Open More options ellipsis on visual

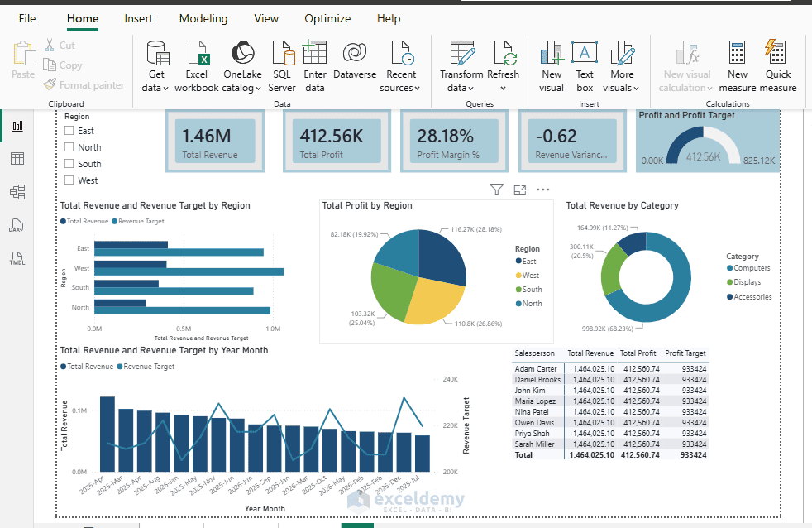point(542,190)
